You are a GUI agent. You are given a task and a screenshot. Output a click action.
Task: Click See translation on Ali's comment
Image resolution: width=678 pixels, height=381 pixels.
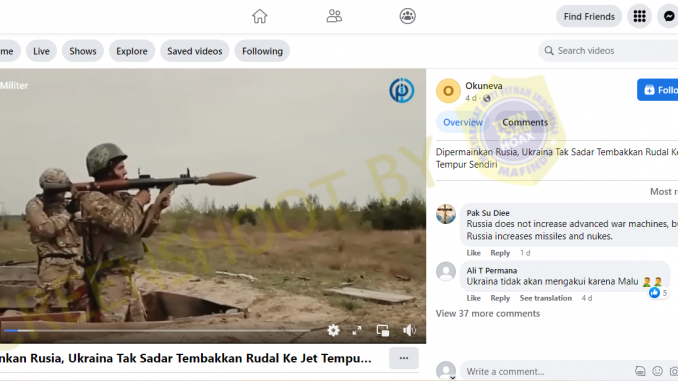(x=546, y=298)
